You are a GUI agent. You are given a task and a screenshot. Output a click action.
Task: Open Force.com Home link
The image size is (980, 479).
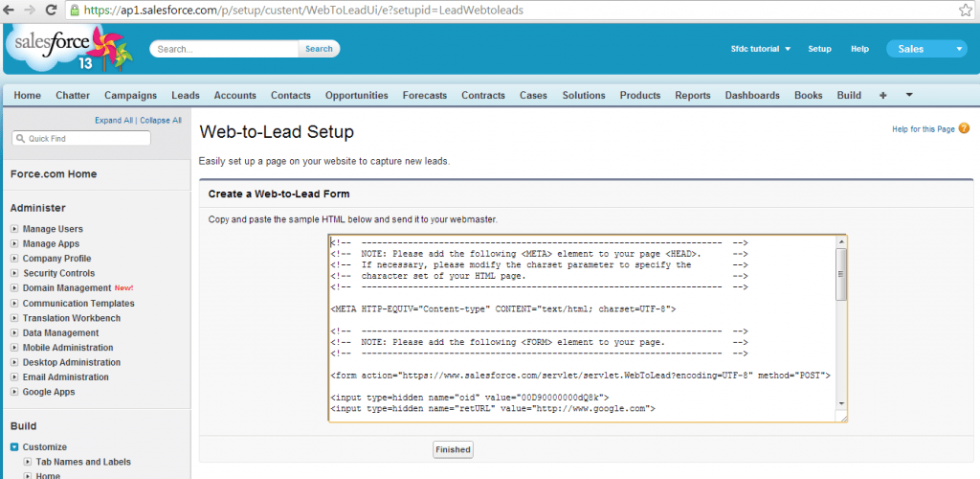(54, 174)
